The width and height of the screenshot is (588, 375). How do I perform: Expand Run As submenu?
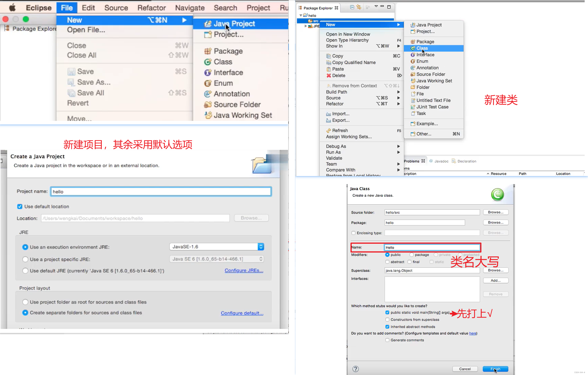click(361, 152)
